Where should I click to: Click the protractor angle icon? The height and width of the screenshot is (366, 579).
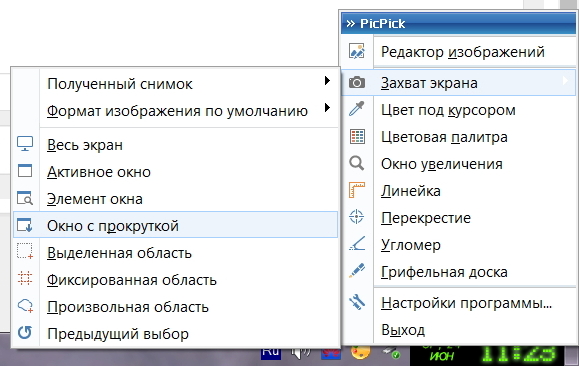click(357, 244)
